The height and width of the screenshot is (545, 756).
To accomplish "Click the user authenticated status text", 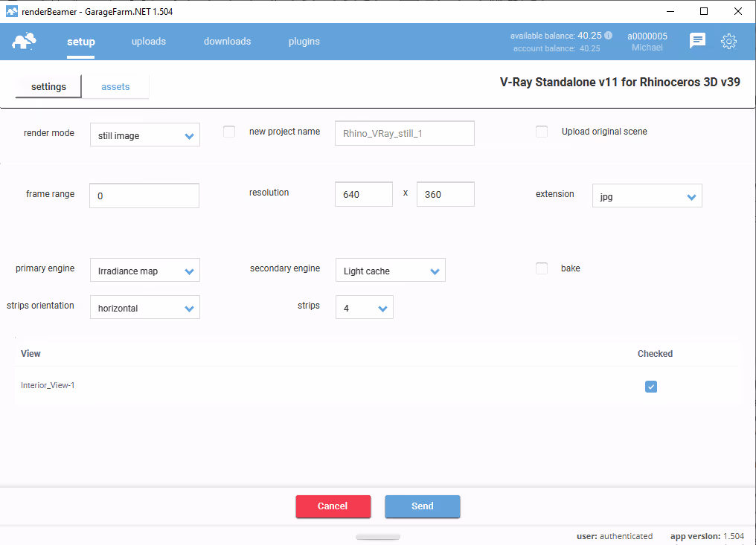I will point(615,536).
